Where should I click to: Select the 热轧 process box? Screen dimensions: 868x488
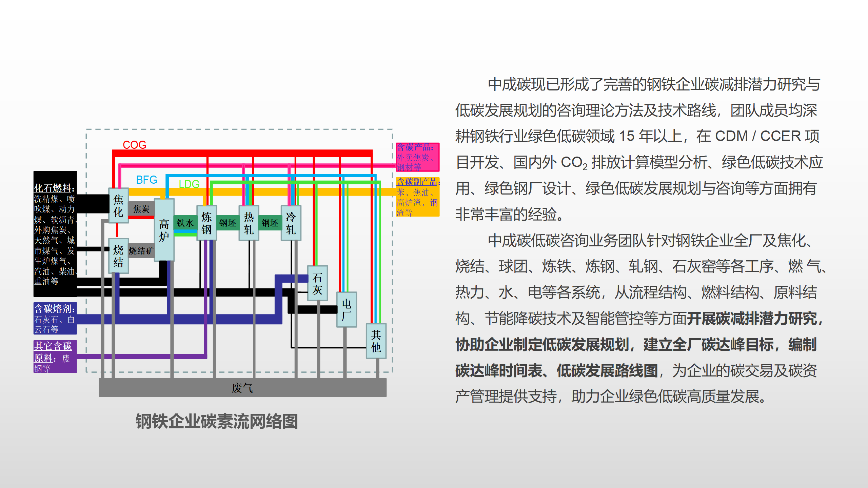click(x=249, y=223)
